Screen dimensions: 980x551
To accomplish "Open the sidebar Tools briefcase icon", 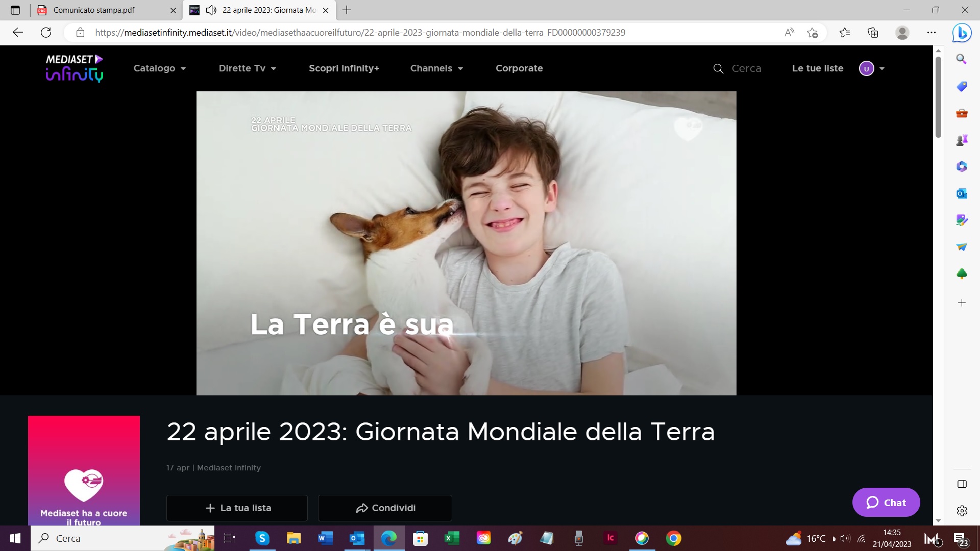I will point(962,113).
